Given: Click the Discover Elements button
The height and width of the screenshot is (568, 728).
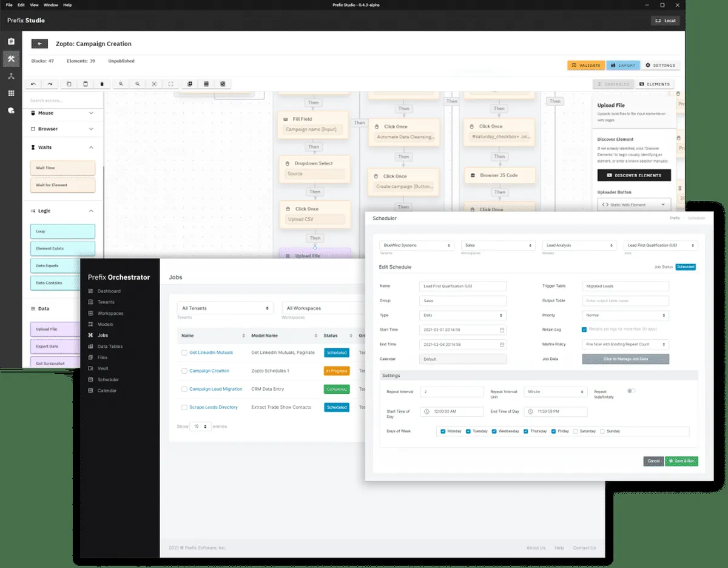Looking at the screenshot, I should click(x=634, y=175).
